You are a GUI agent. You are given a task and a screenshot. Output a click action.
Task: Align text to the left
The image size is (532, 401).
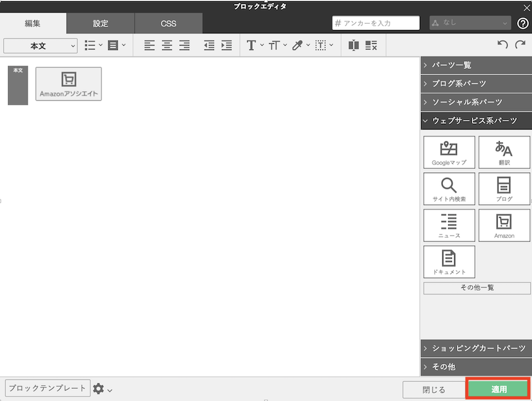coord(150,45)
